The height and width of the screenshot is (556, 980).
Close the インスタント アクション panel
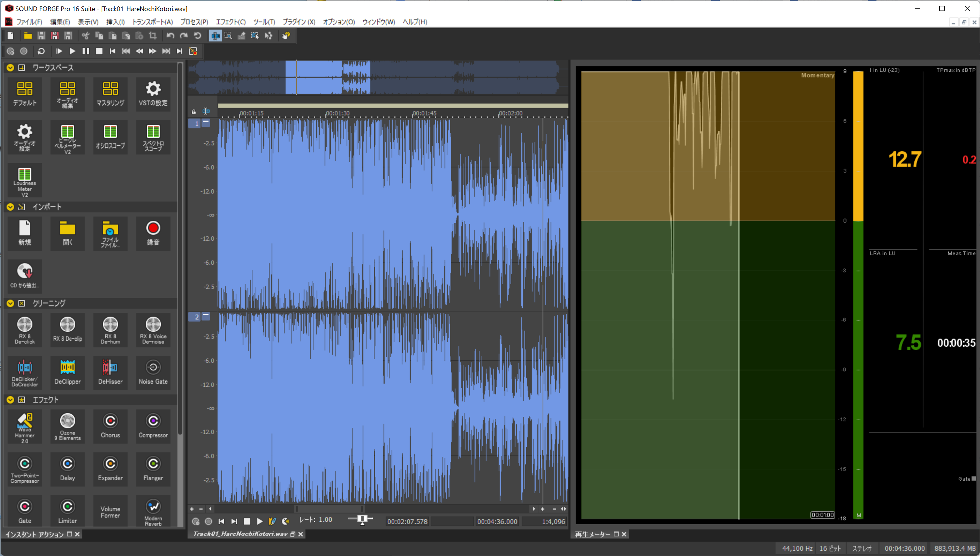77,534
